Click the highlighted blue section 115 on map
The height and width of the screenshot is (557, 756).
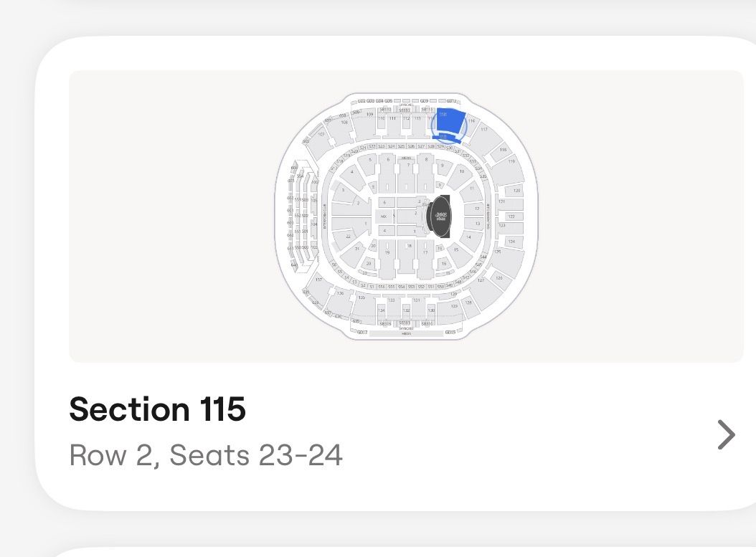click(x=451, y=122)
